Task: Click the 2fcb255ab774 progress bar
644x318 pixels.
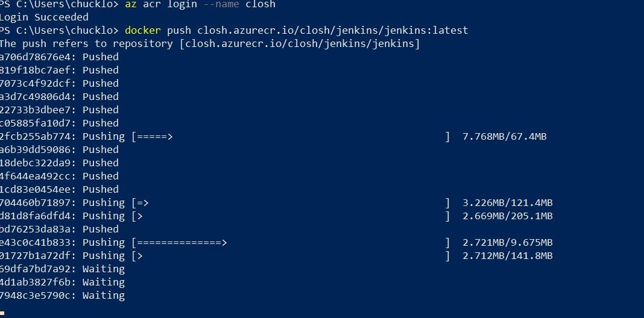Action: [291, 137]
